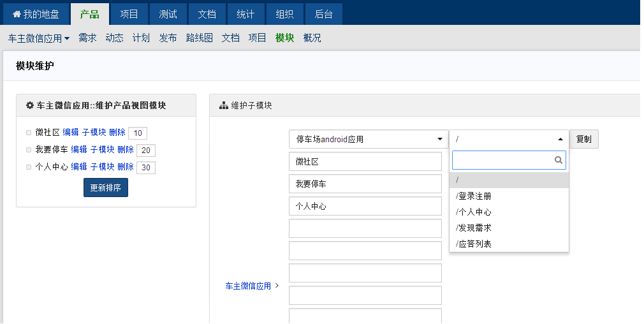
Task: Click 删除 link for 个人中心 module
Action: pos(126,167)
